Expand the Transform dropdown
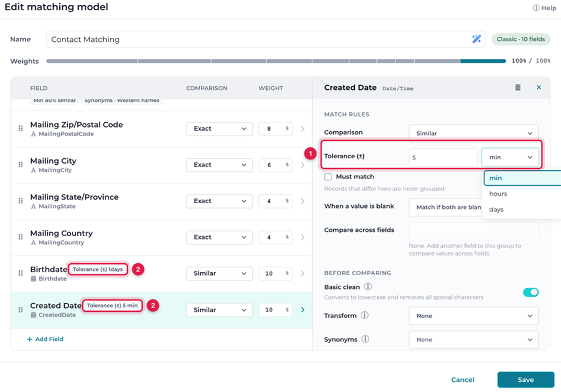This screenshot has height=392, width=561. (x=473, y=316)
